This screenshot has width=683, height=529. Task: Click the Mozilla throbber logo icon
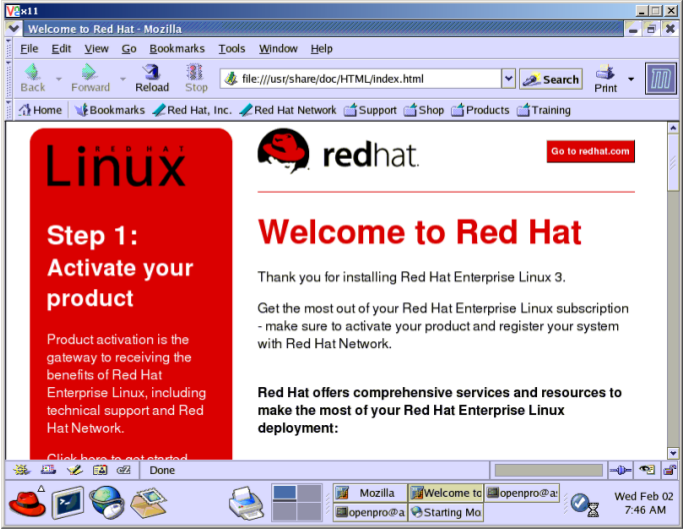660,78
